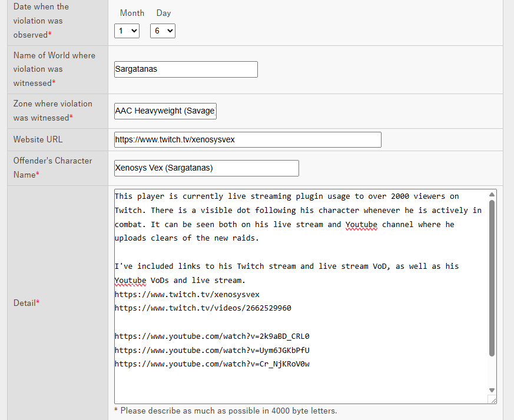Click the 'Website URL' field label
This screenshot has width=514, height=420.
click(38, 139)
